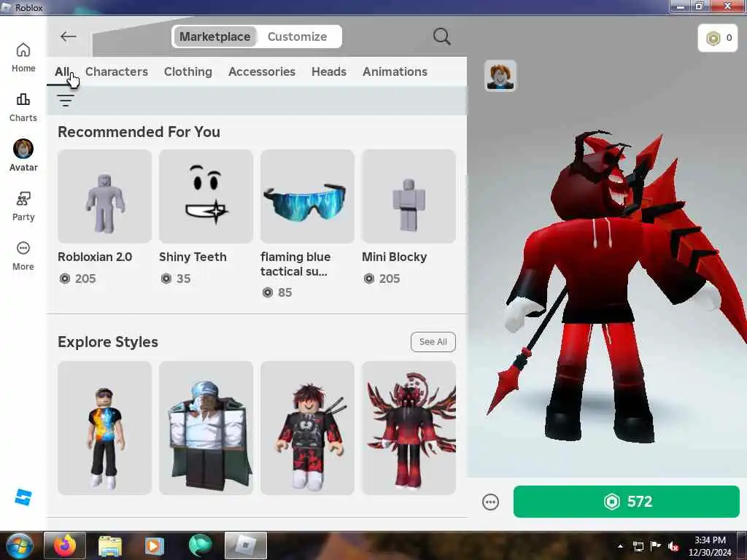Click the back arrow

(68, 36)
